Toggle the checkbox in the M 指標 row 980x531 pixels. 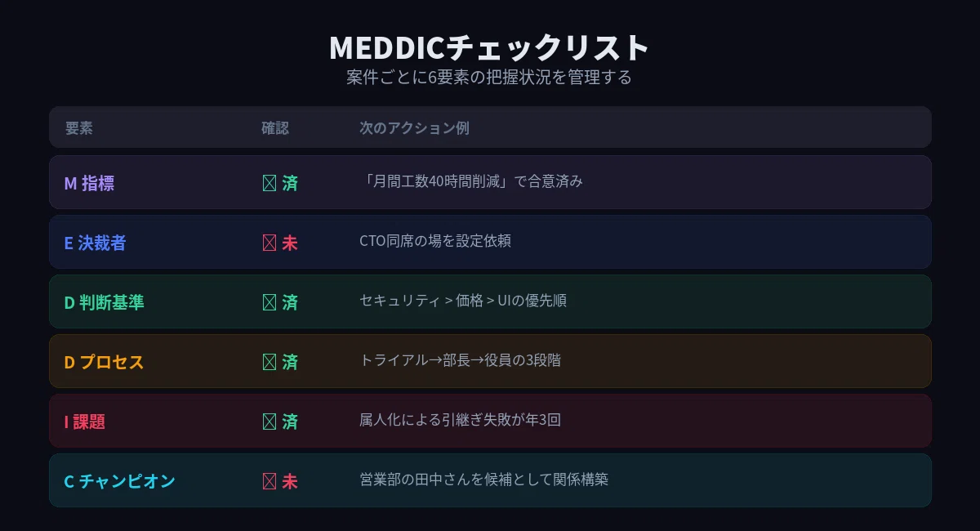point(269,183)
